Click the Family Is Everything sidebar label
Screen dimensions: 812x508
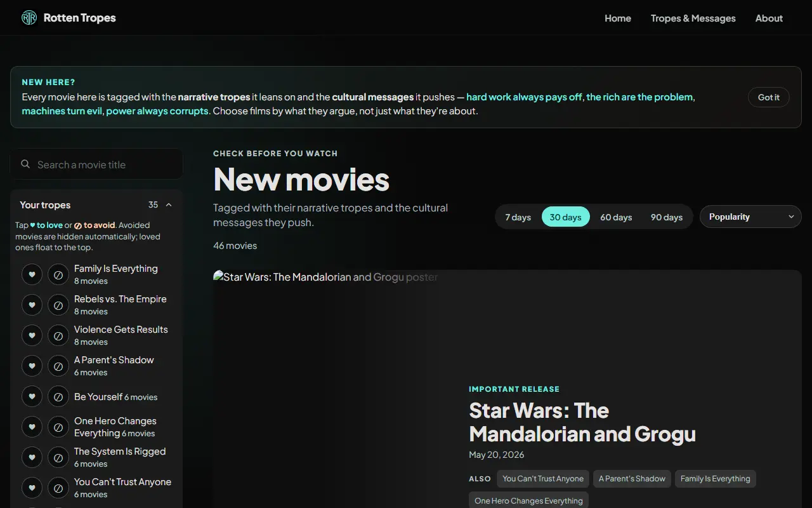coord(116,269)
